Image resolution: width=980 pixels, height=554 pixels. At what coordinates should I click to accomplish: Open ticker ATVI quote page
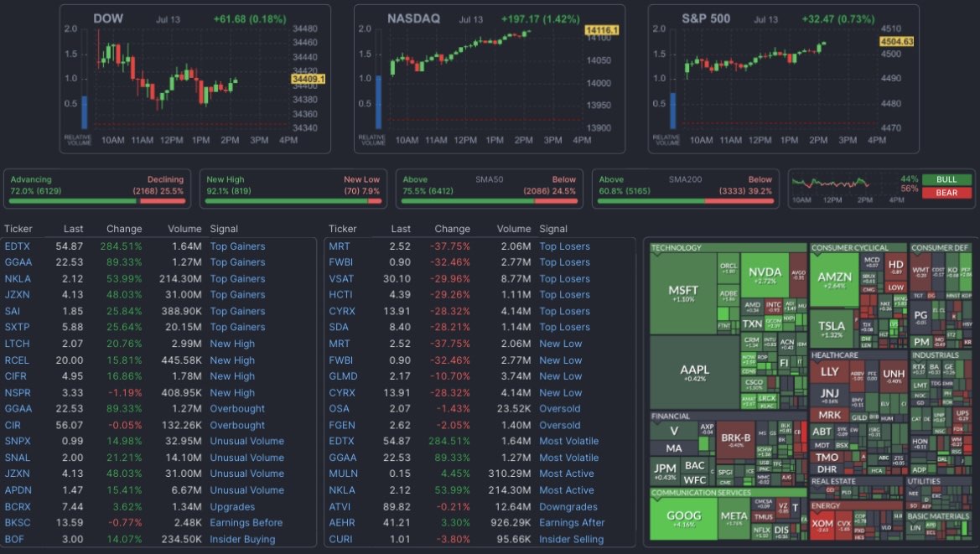[x=340, y=506]
